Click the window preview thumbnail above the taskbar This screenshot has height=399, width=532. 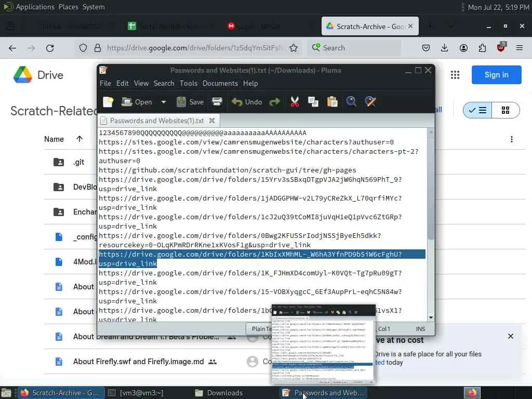click(323, 344)
